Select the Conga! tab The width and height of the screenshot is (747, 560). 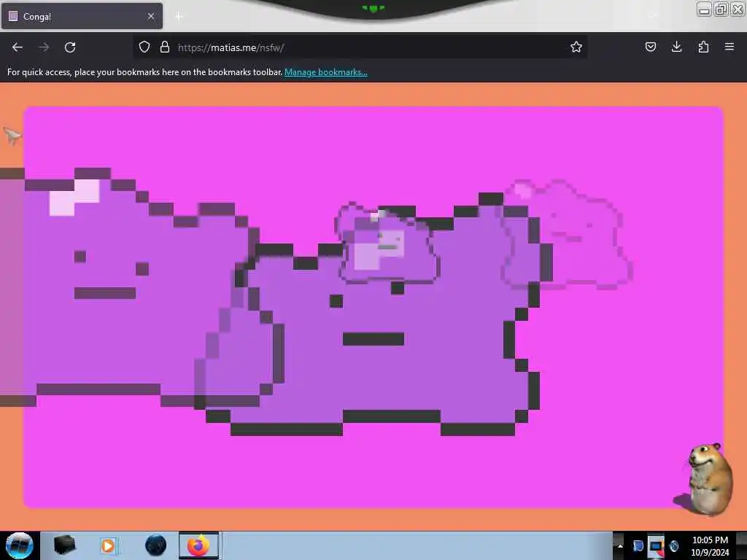(82, 16)
